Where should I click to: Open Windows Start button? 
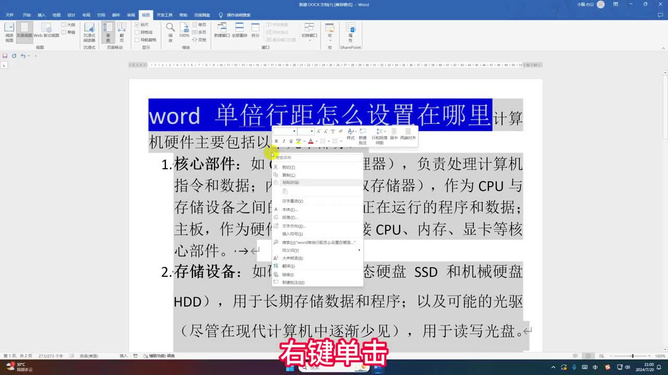[290, 367]
